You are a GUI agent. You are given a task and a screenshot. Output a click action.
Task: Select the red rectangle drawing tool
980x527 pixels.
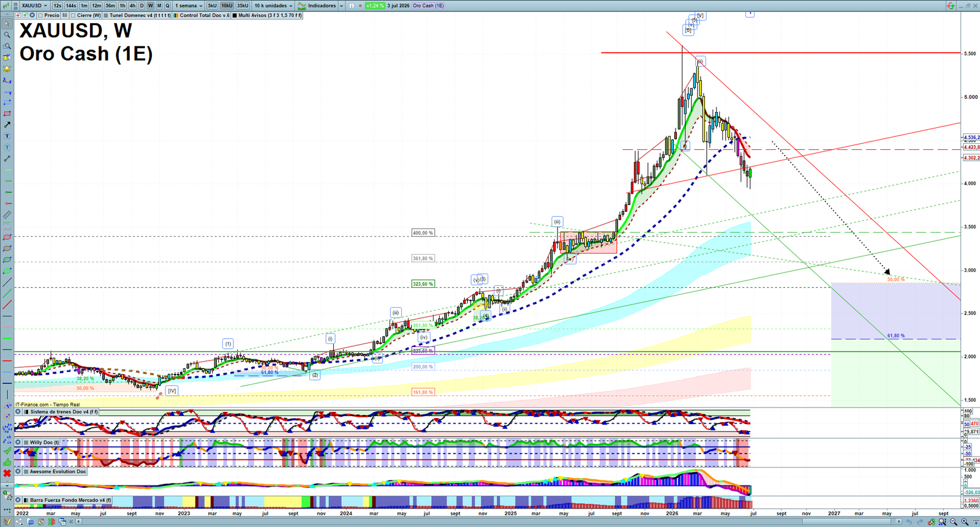7,113
